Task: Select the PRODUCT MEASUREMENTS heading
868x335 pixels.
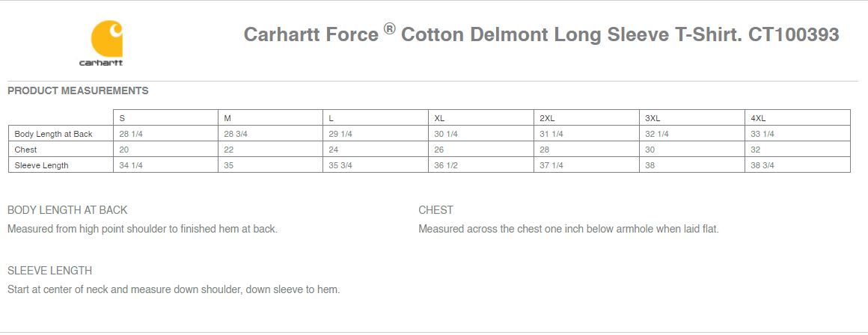Action: click(x=78, y=90)
